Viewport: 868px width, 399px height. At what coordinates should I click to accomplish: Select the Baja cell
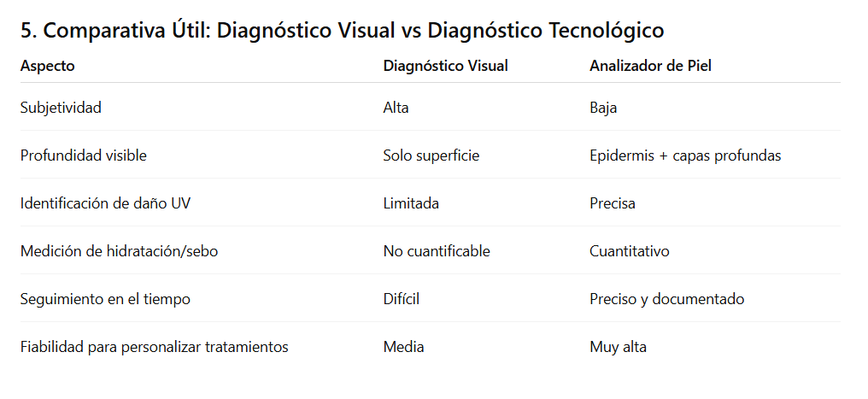[603, 108]
